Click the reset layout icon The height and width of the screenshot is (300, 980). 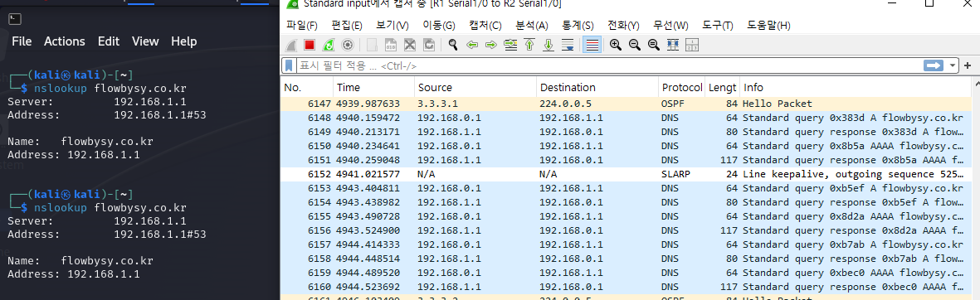click(692, 45)
